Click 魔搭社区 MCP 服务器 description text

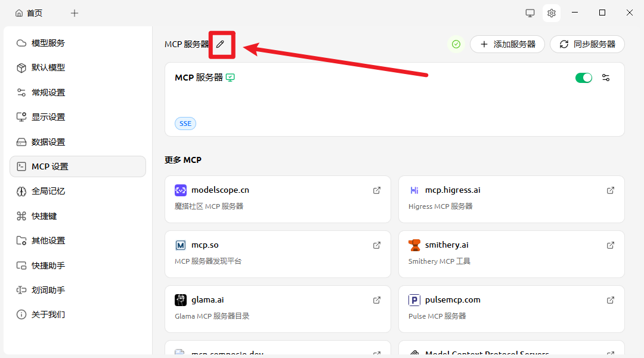point(209,206)
